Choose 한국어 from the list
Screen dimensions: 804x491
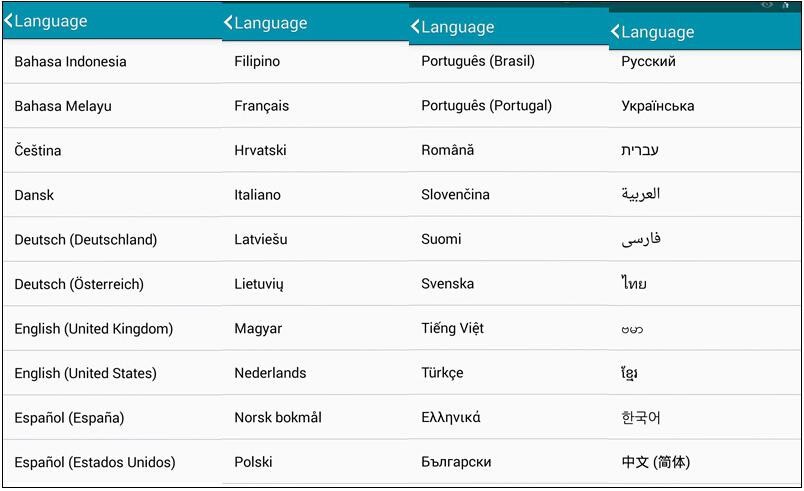click(640, 418)
